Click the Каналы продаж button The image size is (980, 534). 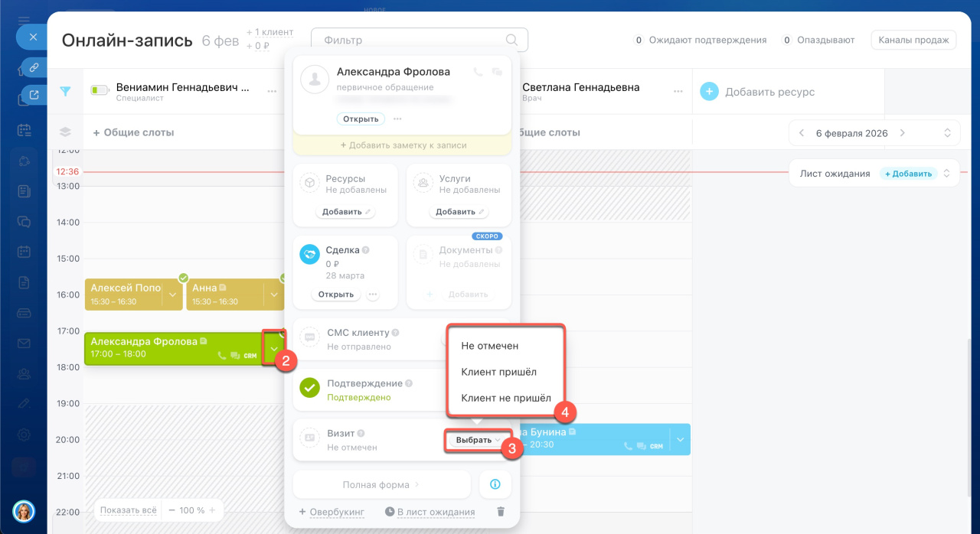(913, 40)
